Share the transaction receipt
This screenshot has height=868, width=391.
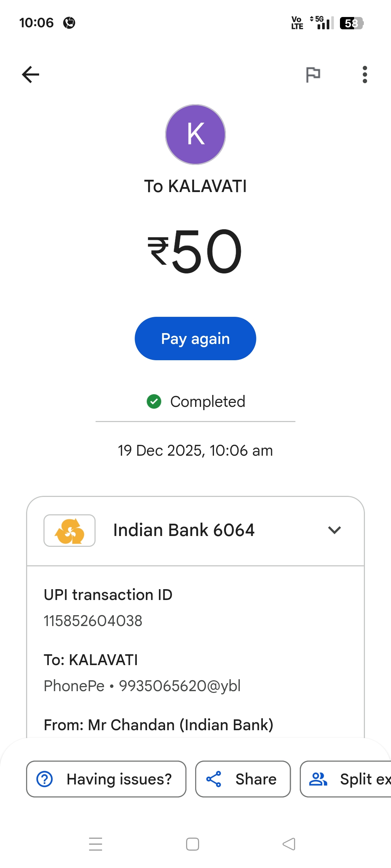click(x=243, y=779)
